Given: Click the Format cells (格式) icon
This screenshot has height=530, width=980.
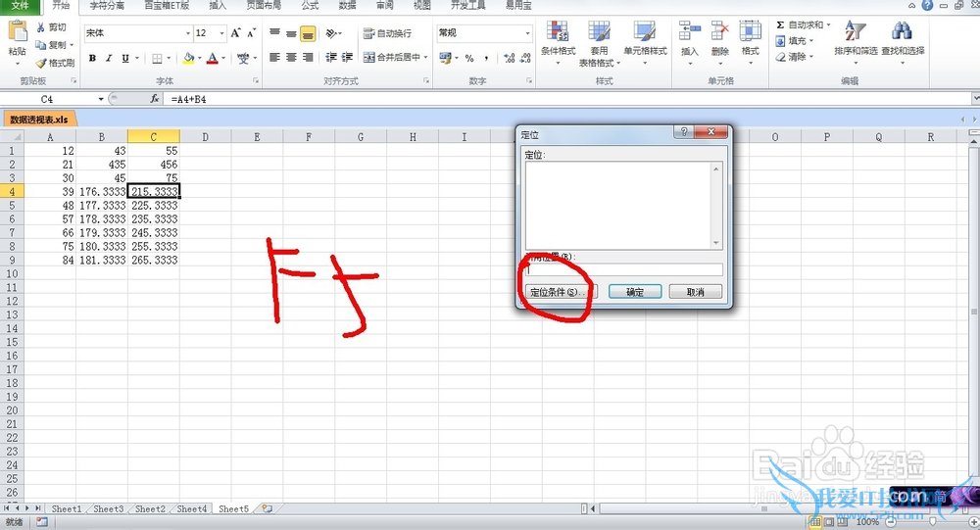Looking at the screenshot, I should tap(750, 31).
